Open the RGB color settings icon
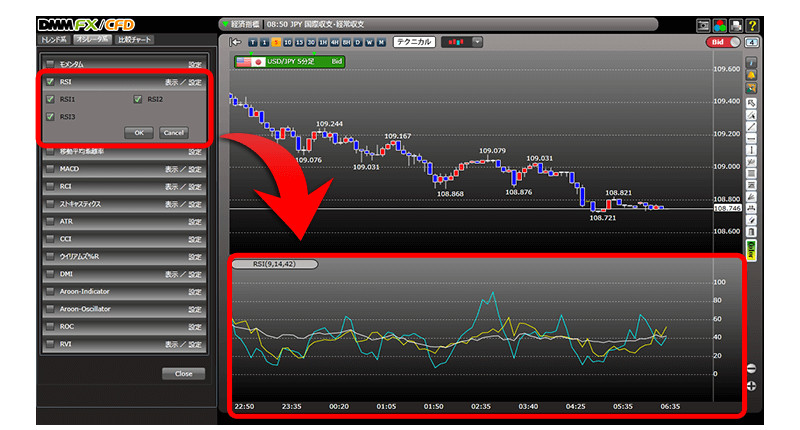Screen dimensions: 800x430 point(719,26)
